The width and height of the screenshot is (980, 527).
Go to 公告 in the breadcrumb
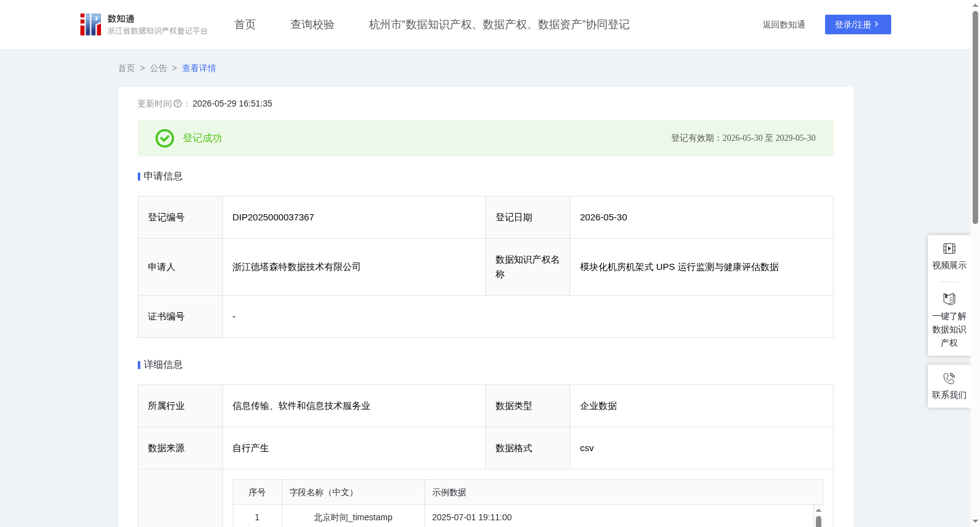coord(159,68)
